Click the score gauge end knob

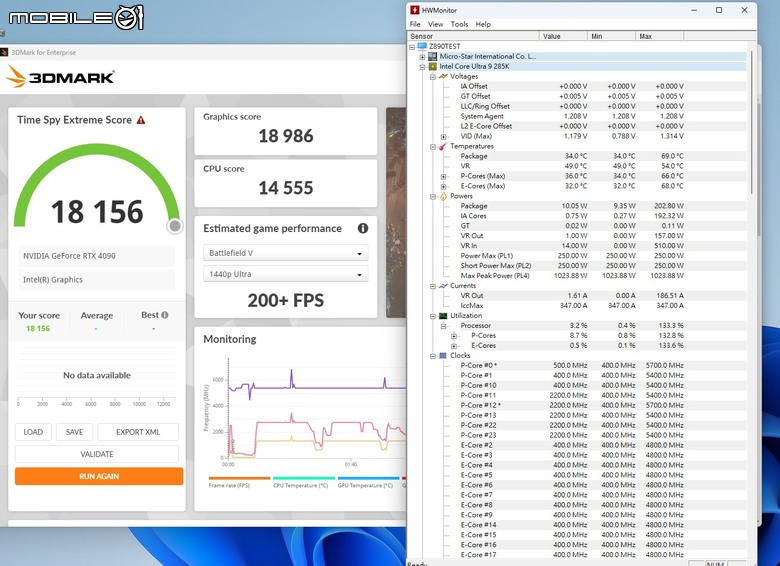(x=175, y=226)
